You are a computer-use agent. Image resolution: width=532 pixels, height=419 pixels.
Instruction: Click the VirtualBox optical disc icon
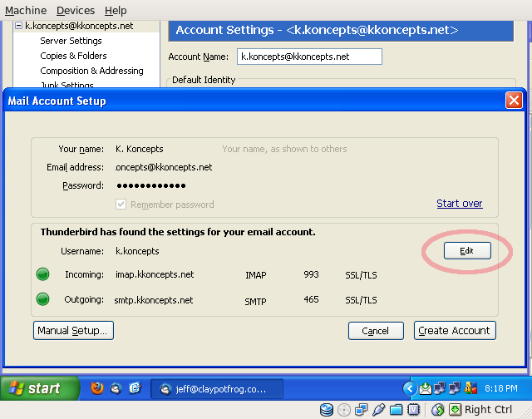[x=344, y=410]
